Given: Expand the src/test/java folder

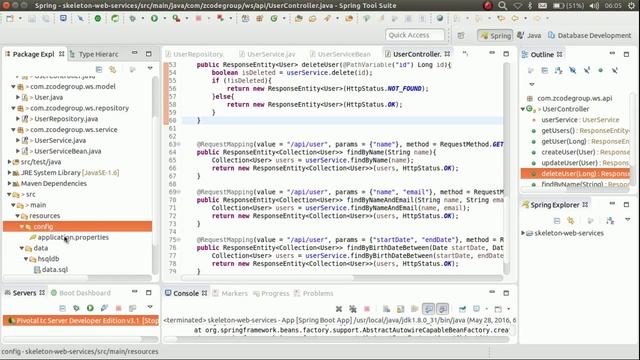Looking at the screenshot, I should (9, 162).
